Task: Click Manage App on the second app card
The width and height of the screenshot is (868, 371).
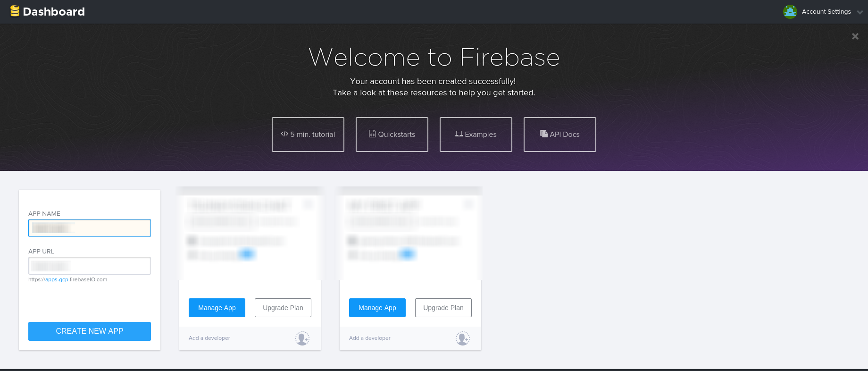Action: pos(377,308)
